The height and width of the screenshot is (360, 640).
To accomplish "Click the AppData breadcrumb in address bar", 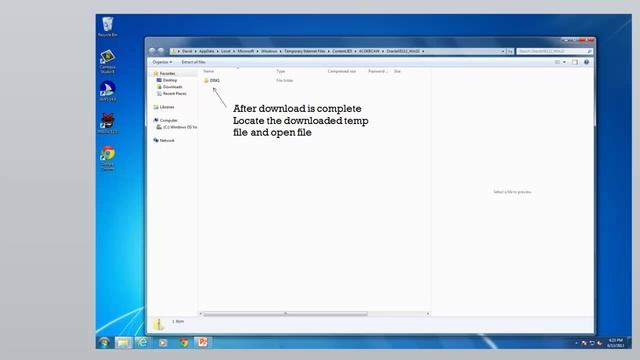I will click(x=207, y=51).
